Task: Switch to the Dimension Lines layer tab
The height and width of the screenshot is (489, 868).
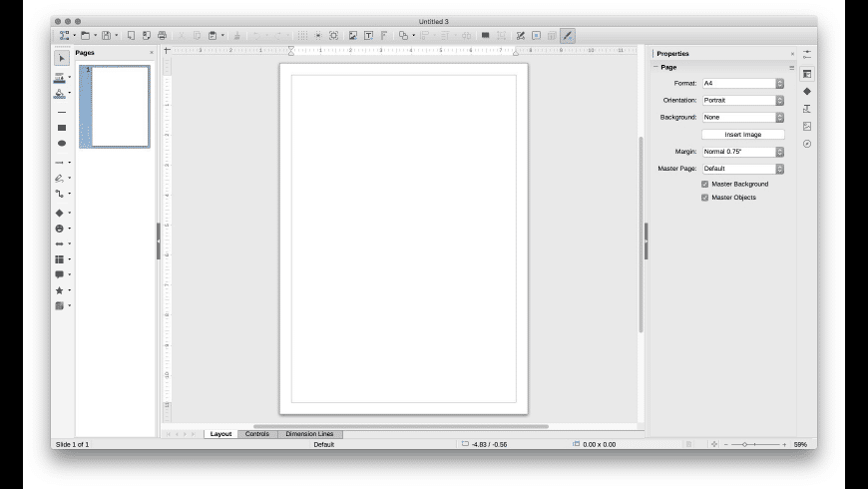Action: click(x=309, y=434)
